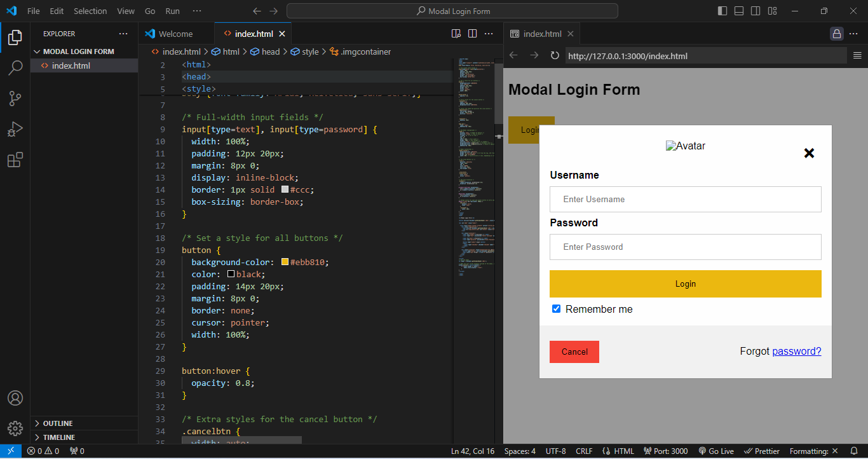Open the Search view in activity bar
Screen dimensions: 868x459
(15, 68)
